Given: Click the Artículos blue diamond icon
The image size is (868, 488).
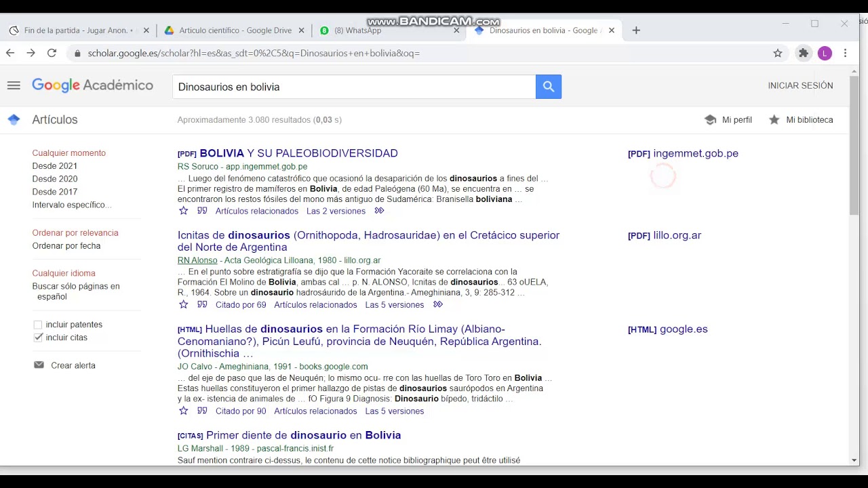Looking at the screenshot, I should click(14, 119).
